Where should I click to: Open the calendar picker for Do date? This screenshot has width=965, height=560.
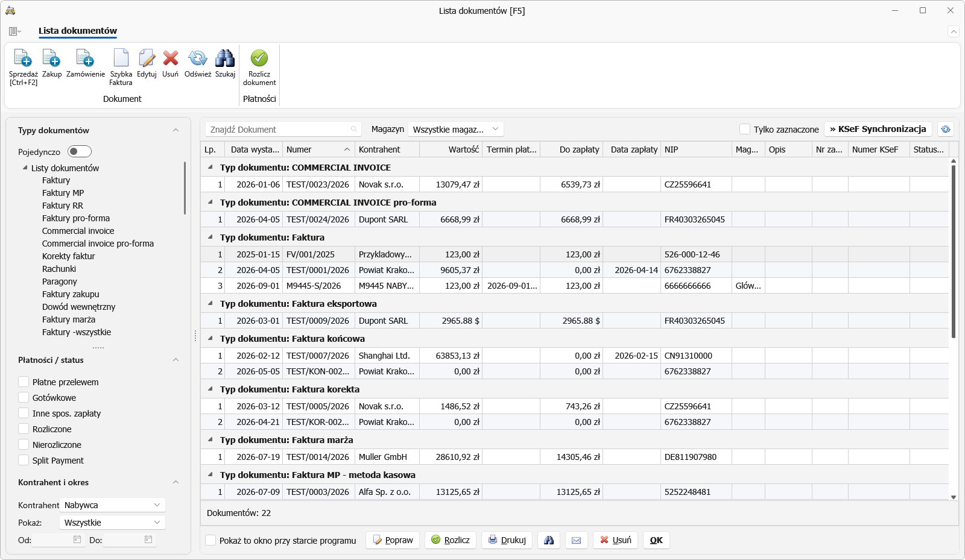coord(148,540)
